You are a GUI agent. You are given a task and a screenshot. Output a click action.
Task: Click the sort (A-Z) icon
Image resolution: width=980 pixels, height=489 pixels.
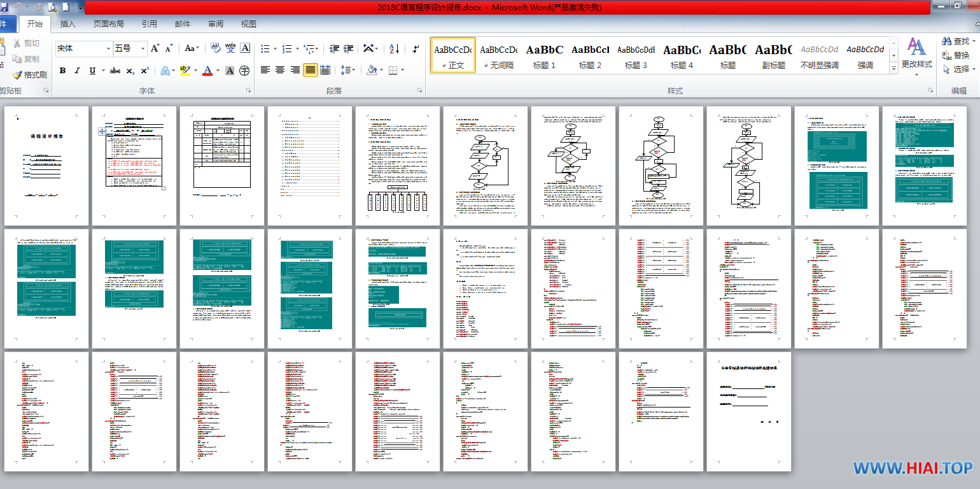(x=394, y=48)
